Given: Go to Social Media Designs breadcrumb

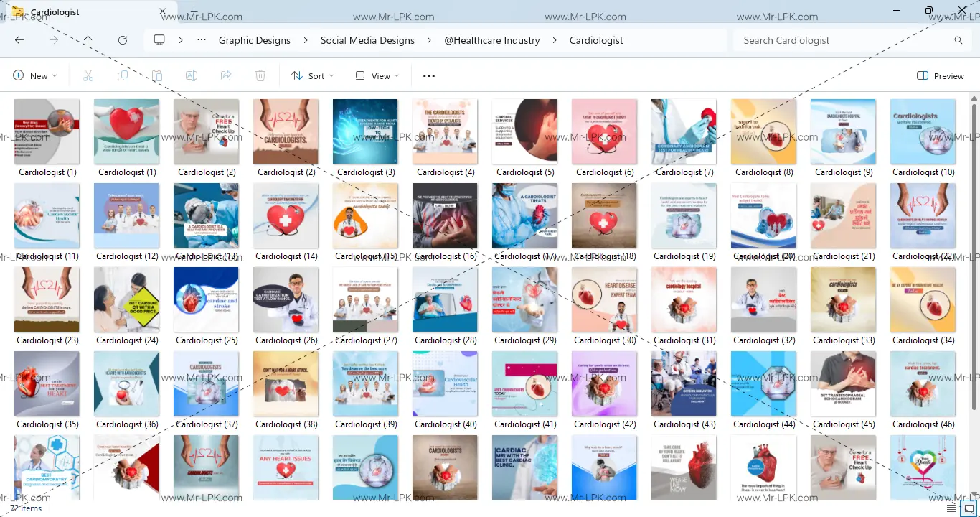Looking at the screenshot, I should click(367, 40).
